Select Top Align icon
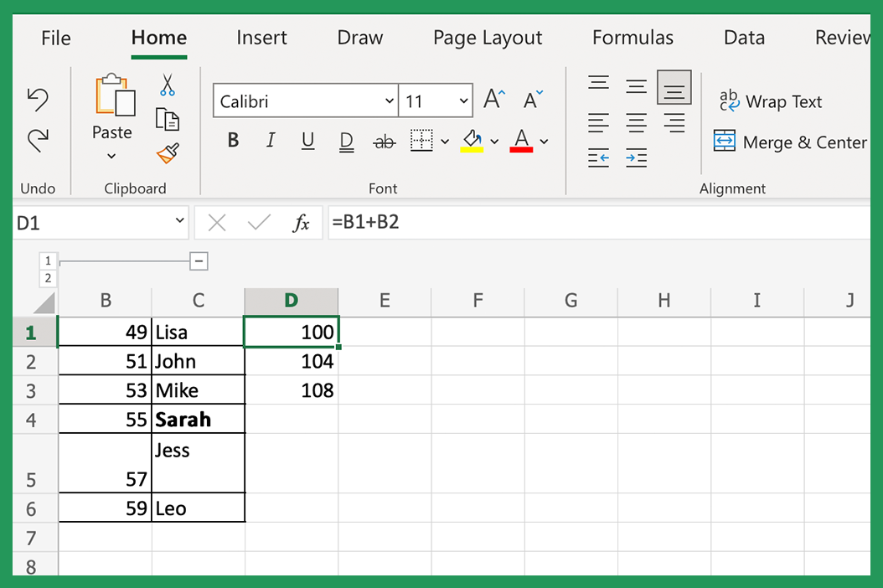 coord(599,83)
